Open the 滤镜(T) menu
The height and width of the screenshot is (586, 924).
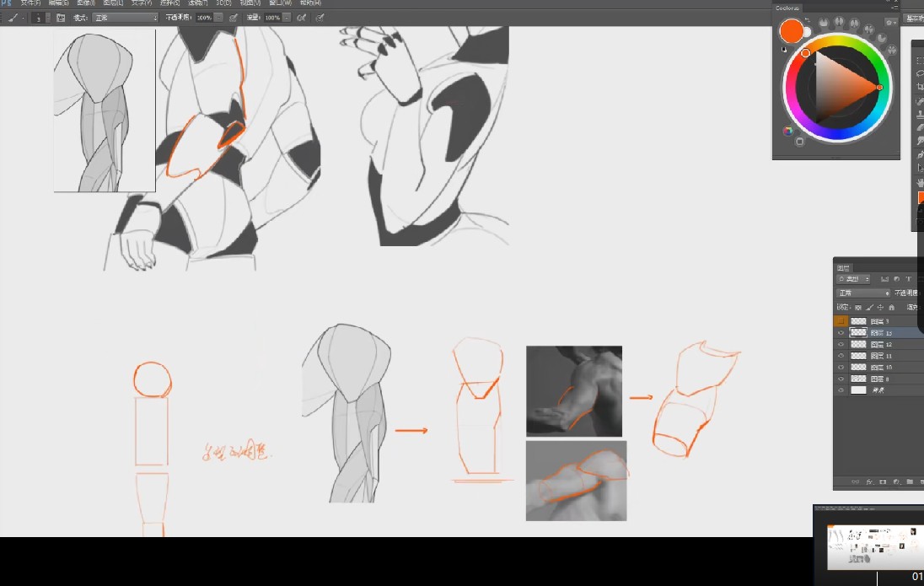coord(198,3)
